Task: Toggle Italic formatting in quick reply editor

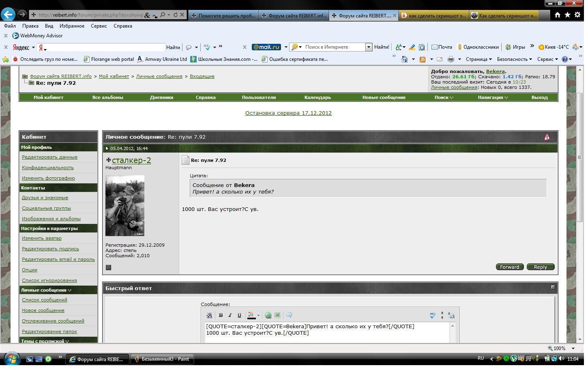Action: click(230, 315)
